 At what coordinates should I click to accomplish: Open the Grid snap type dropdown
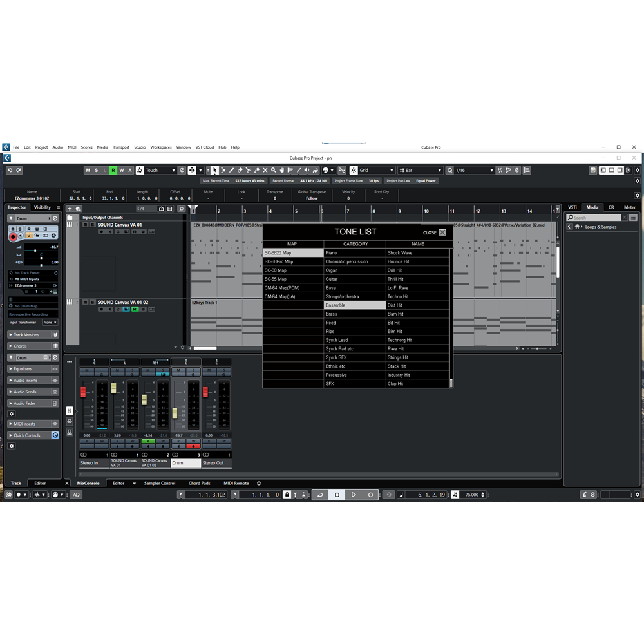click(376, 170)
